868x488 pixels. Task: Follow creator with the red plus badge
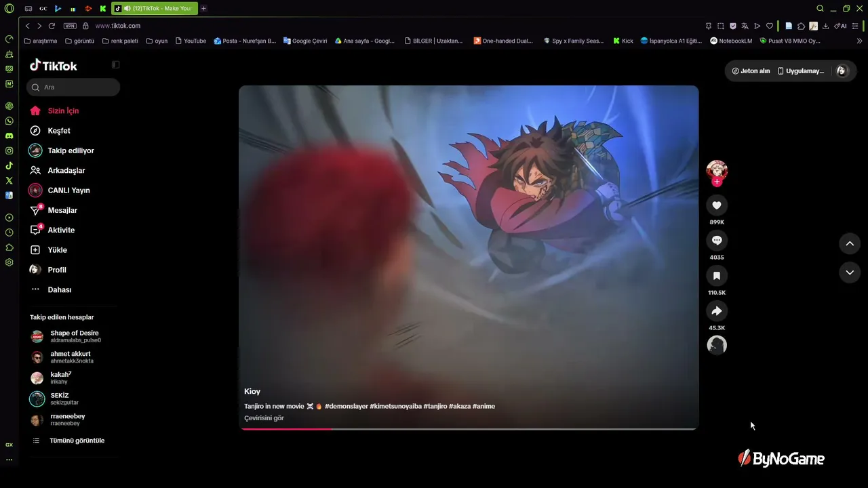[x=717, y=182]
